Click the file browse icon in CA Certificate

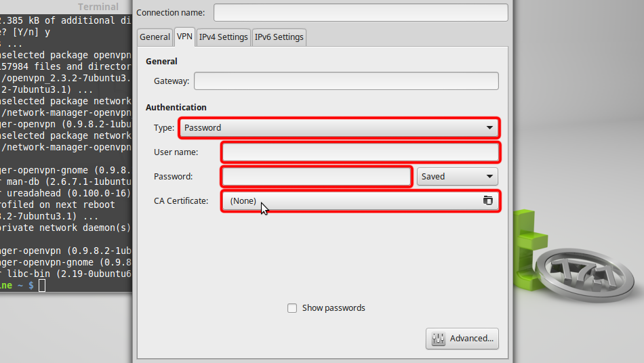pyautogui.click(x=487, y=200)
